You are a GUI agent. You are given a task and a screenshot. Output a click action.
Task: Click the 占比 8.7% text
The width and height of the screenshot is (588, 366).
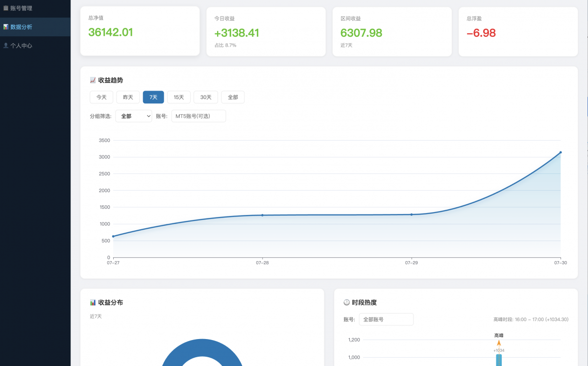point(225,45)
